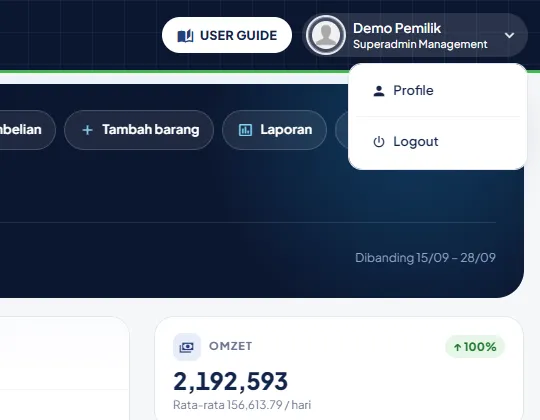Image resolution: width=540 pixels, height=420 pixels.
Task: Collapse the account dropdown chevron
Action: (x=509, y=35)
